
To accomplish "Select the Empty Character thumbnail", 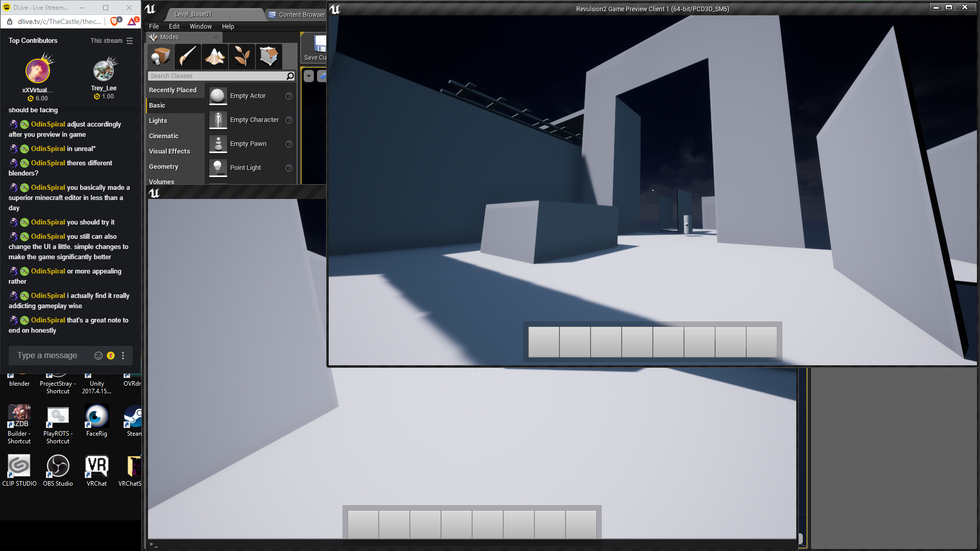I will point(218,120).
